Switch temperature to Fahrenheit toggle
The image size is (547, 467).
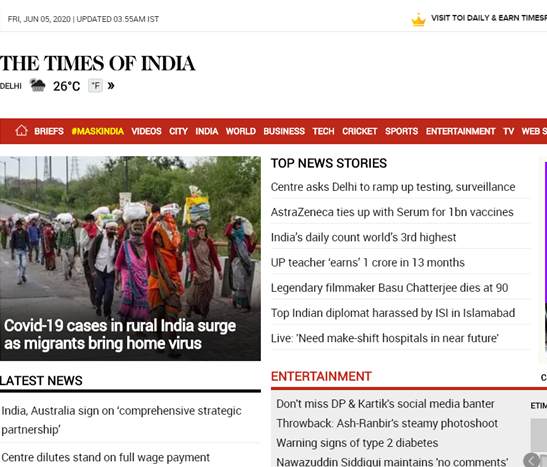click(95, 85)
